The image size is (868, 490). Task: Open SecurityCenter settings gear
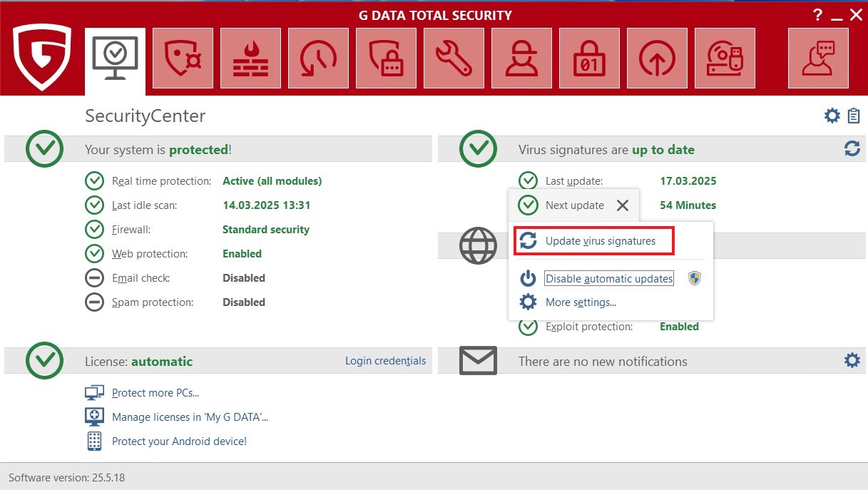click(832, 116)
